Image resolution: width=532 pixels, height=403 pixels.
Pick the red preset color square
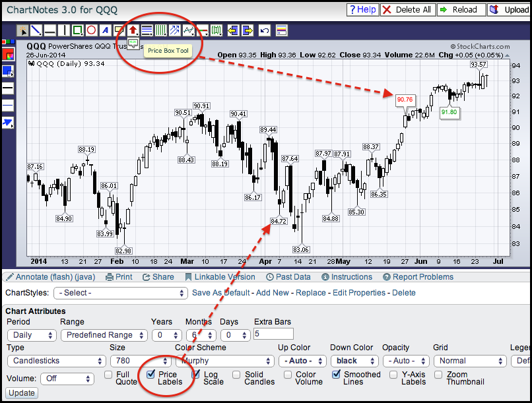click(x=4, y=42)
